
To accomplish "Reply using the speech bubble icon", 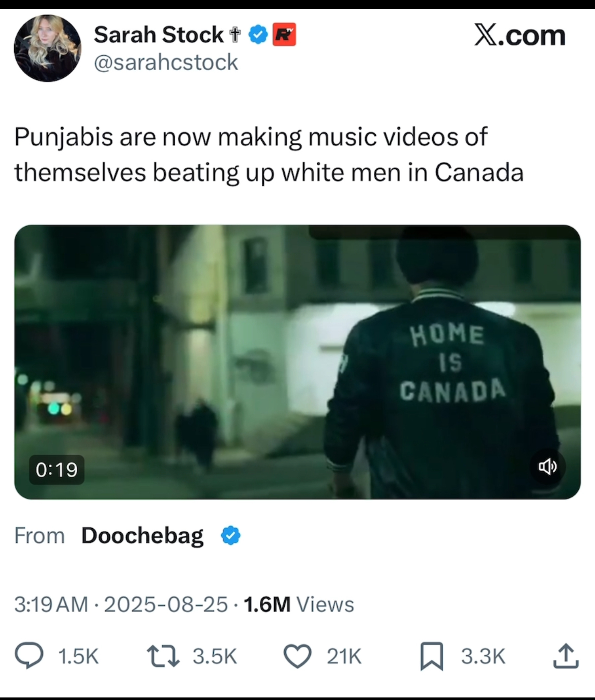I will [29, 656].
